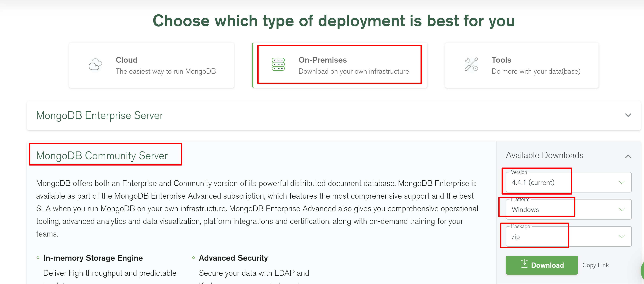Collapse Available Downloads panel with the up chevron

coord(628,157)
